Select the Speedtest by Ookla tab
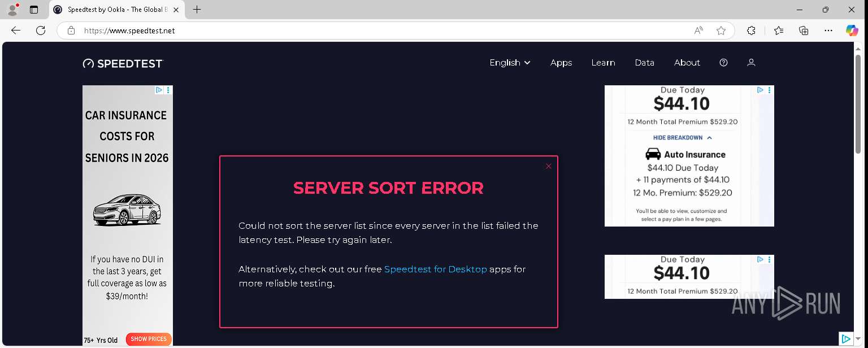Image resolution: width=868 pixels, height=348 pixels. tap(116, 10)
